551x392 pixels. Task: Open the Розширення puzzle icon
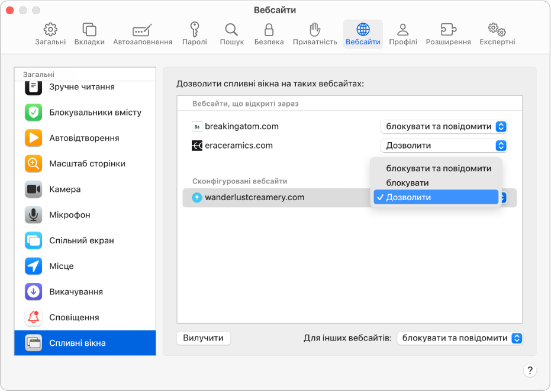tap(448, 30)
